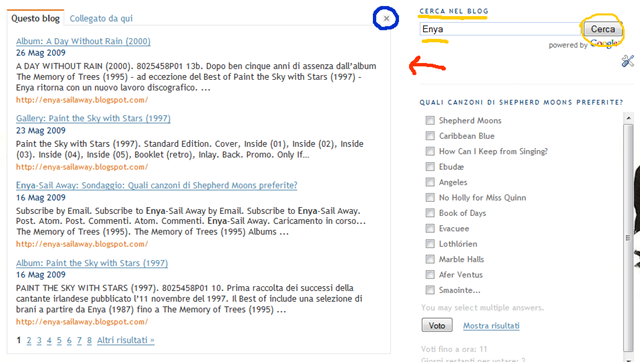Go to results page 3
This screenshot has height=362, width=640.
tap(39, 340)
